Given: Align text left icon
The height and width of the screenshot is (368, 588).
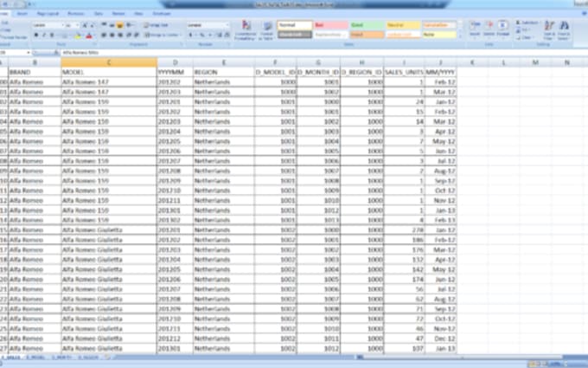Looking at the screenshot, I should click(x=104, y=36).
